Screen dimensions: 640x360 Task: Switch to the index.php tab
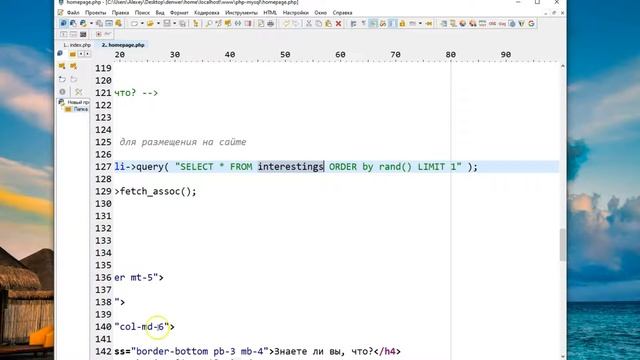coord(77,45)
